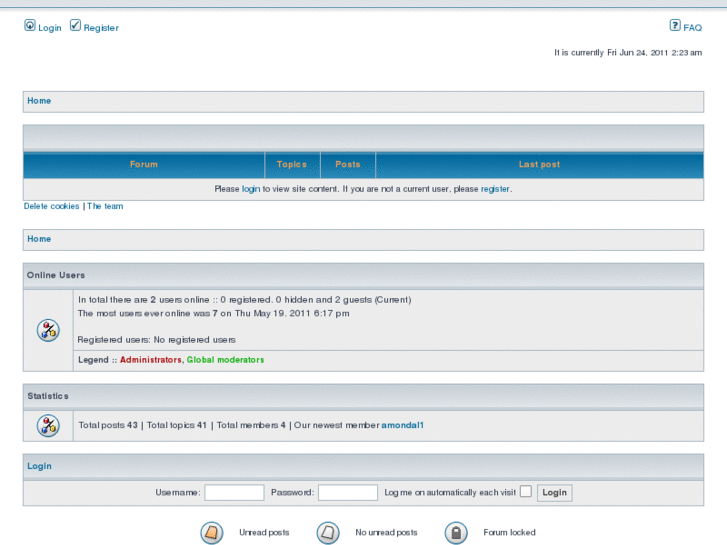Click the Posts column header

click(x=348, y=165)
